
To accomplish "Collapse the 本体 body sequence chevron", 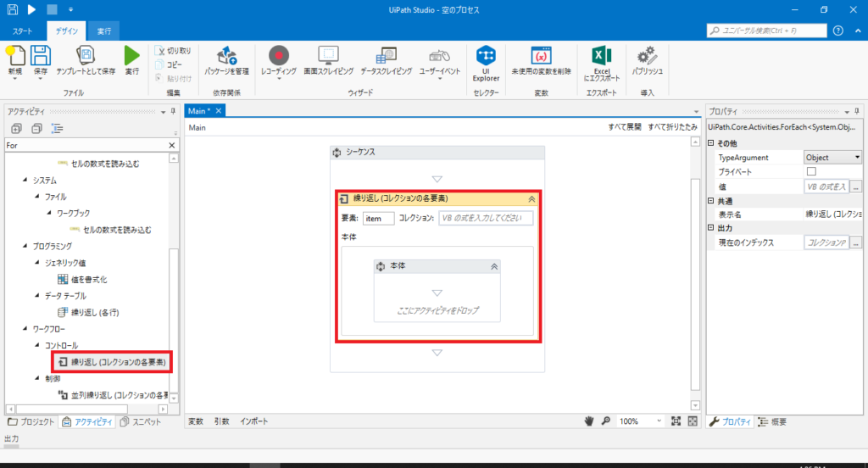I will point(494,266).
